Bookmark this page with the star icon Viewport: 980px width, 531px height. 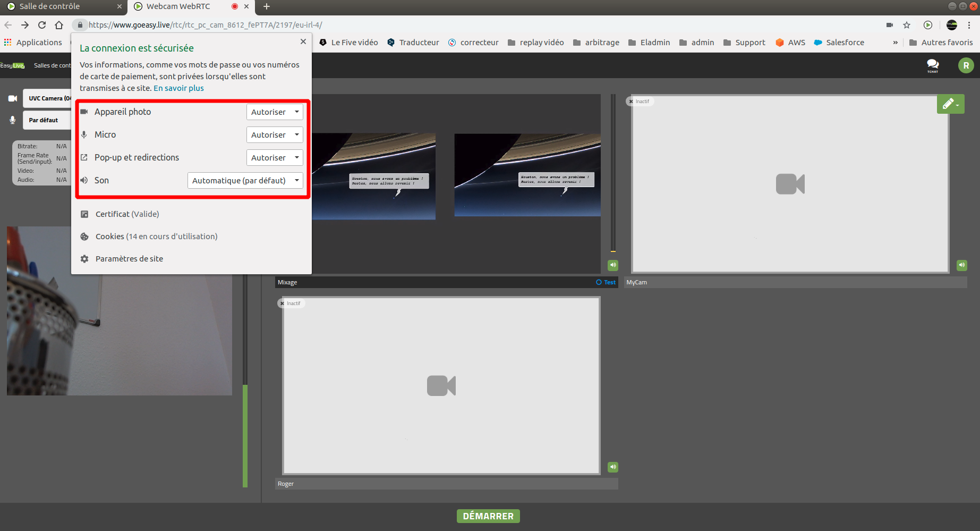tap(907, 25)
